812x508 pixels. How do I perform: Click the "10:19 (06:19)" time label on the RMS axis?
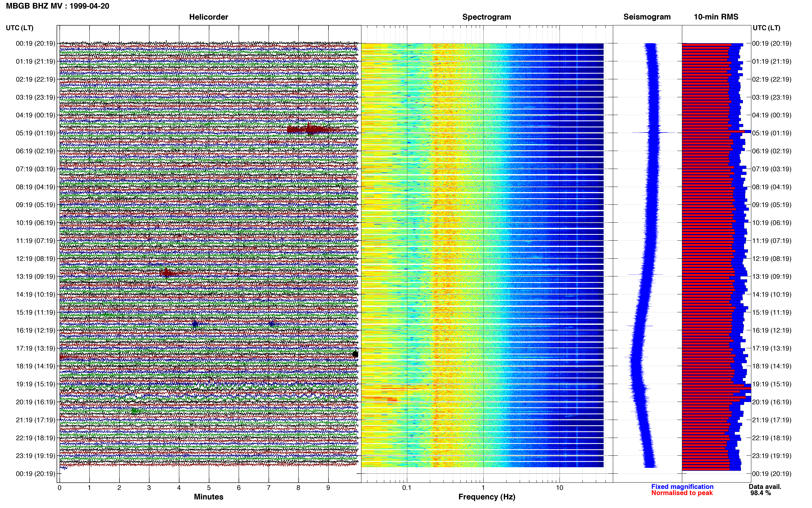tap(772, 223)
